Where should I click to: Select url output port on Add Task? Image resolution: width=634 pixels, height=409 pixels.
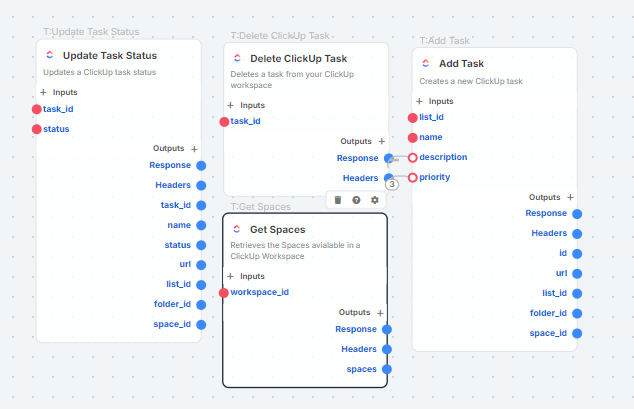577,274
